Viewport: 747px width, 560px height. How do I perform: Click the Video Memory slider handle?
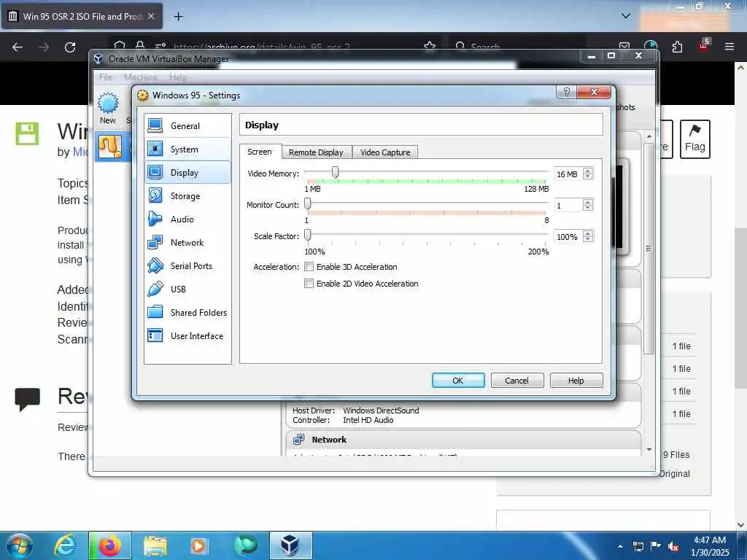[336, 172]
